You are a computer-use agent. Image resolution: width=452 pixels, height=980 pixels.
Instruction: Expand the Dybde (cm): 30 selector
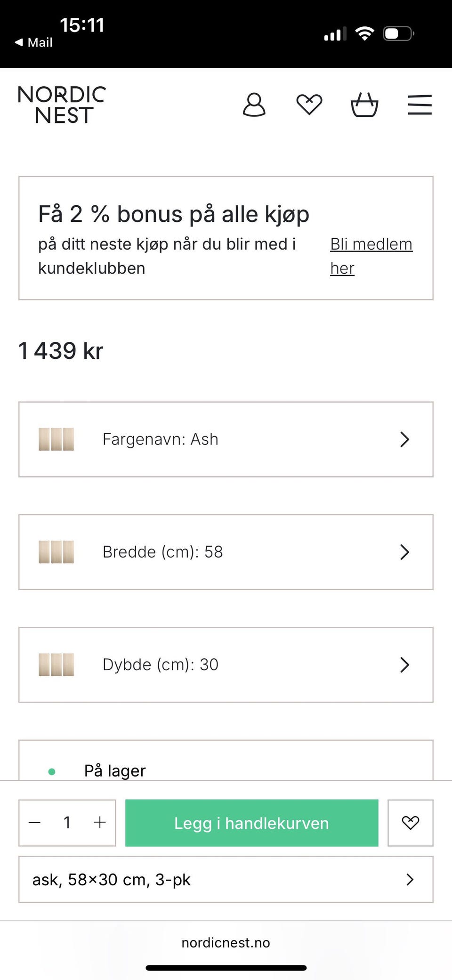pyautogui.click(x=226, y=664)
